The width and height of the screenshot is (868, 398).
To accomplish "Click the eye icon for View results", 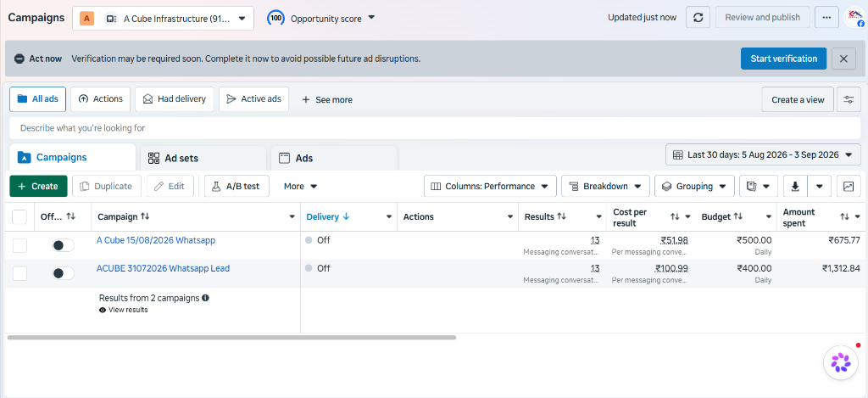I will (103, 310).
